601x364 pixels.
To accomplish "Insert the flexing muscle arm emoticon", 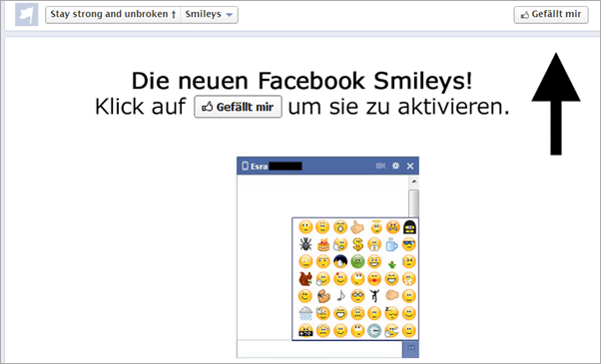I will (x=323, y=296).
